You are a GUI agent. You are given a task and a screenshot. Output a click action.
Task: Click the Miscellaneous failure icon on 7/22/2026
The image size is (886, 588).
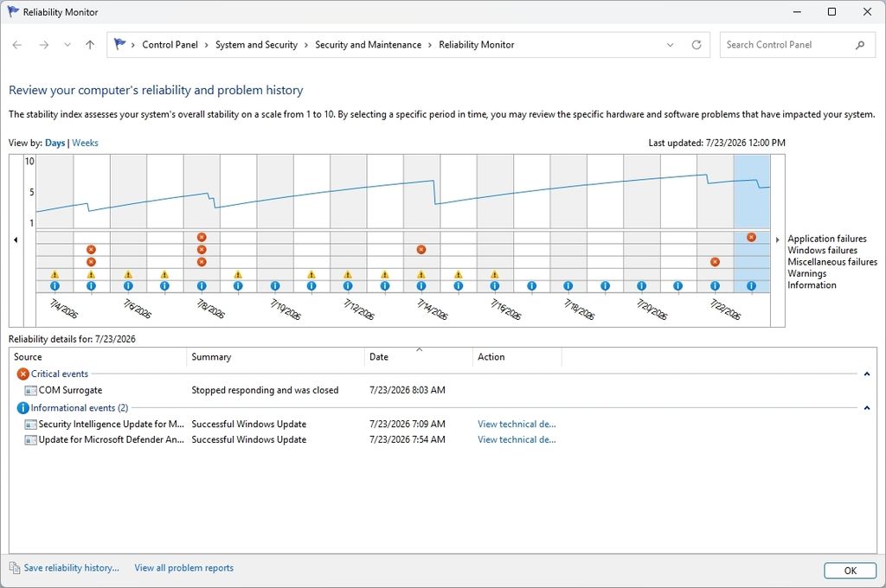715,262
